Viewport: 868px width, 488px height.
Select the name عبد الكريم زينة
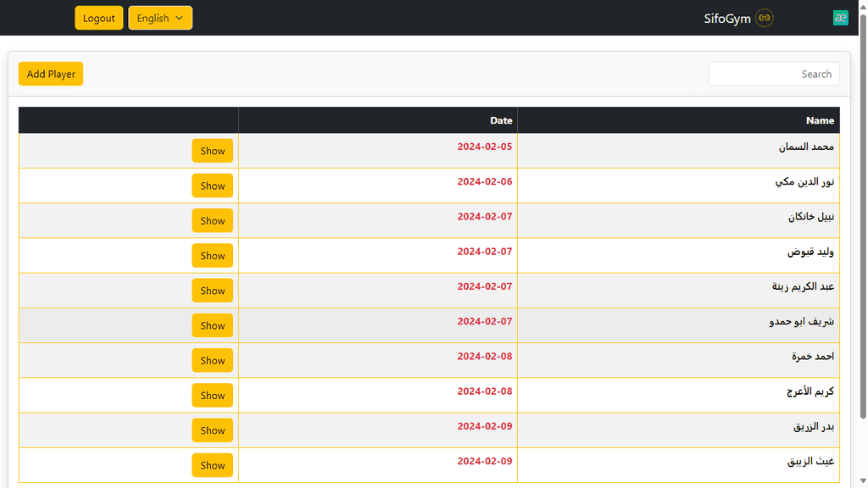pos(803,286)
